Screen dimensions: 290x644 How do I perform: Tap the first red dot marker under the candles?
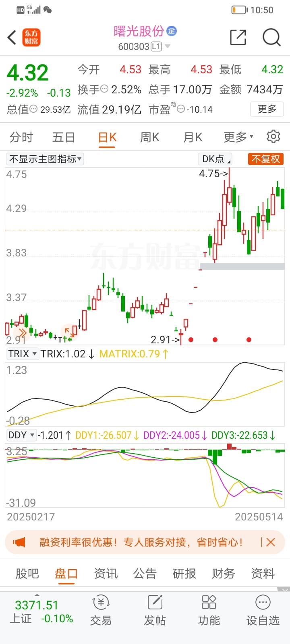click(x=191, y=340)
